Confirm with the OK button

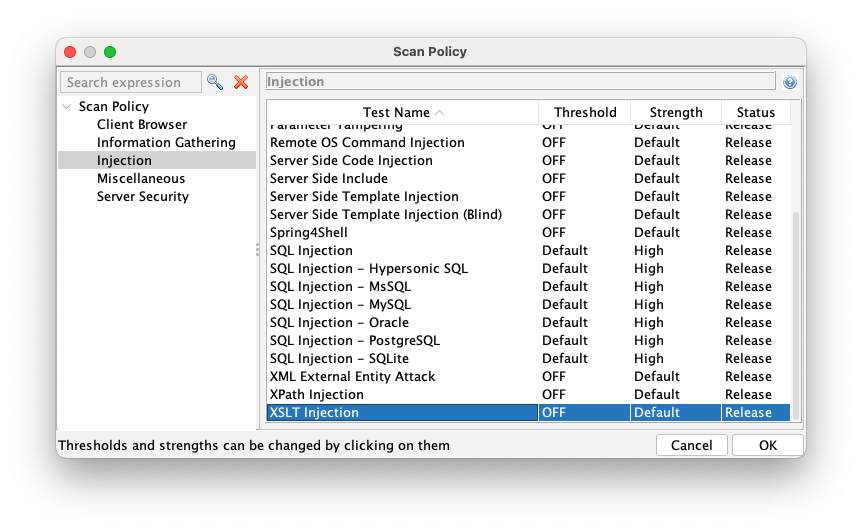click(x=767, y=445)
